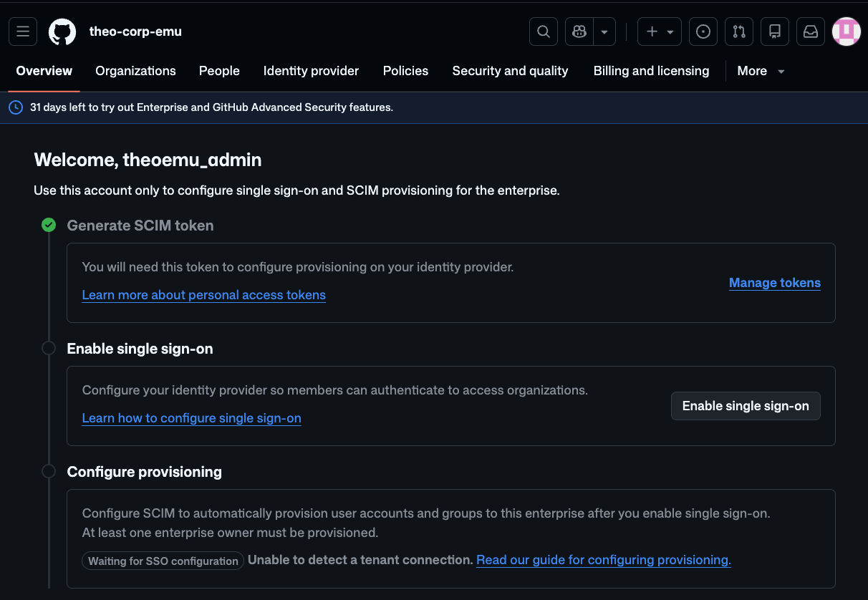This screenshot has height=600, width=868.
Task: Open repositories icon in header
Action: (775, 32)
